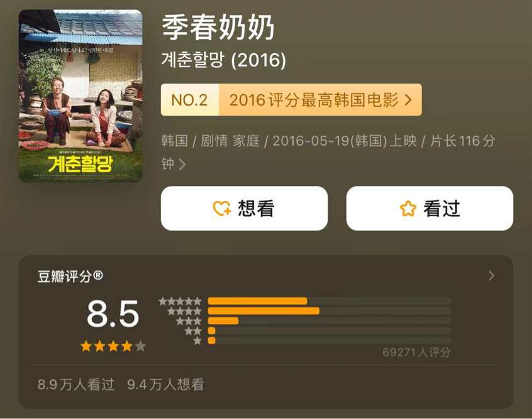
Task: Select the five-star rating bar
Action: tap(330, 301)
